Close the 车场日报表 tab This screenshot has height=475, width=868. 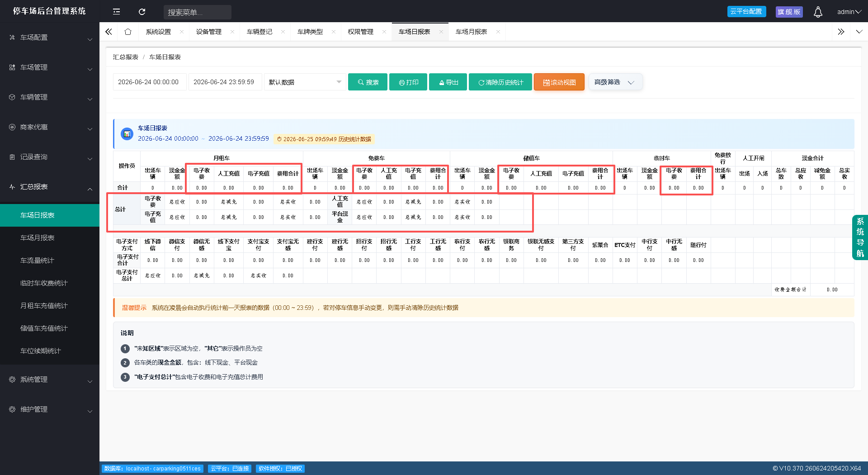441,32
